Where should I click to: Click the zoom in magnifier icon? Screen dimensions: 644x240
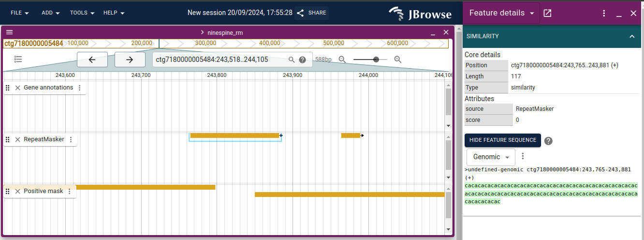click(x=398, y=60)
